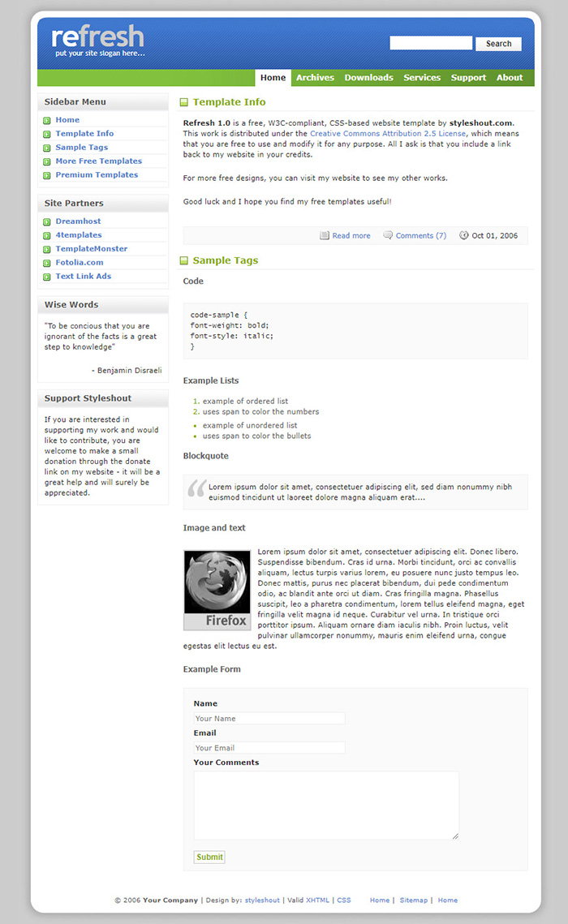The width and height of the screenshot is (568, 924).
Task: Click the Firefox logo image
Action: click(216, 590)
